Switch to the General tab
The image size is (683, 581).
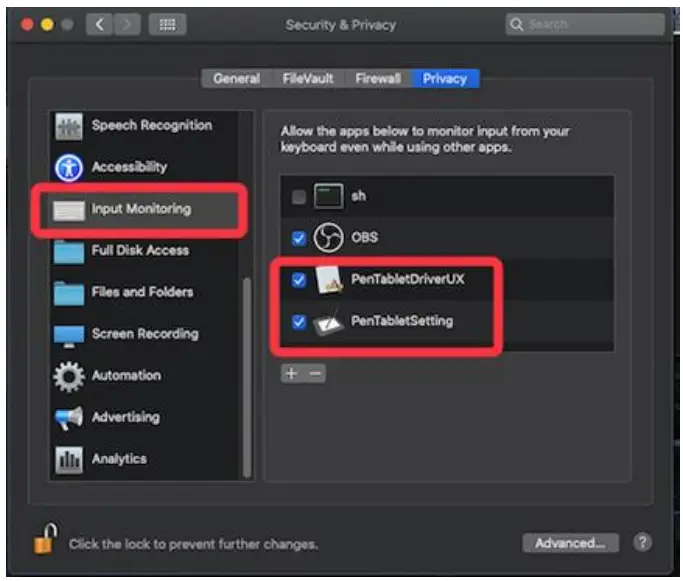click(237, 78)
